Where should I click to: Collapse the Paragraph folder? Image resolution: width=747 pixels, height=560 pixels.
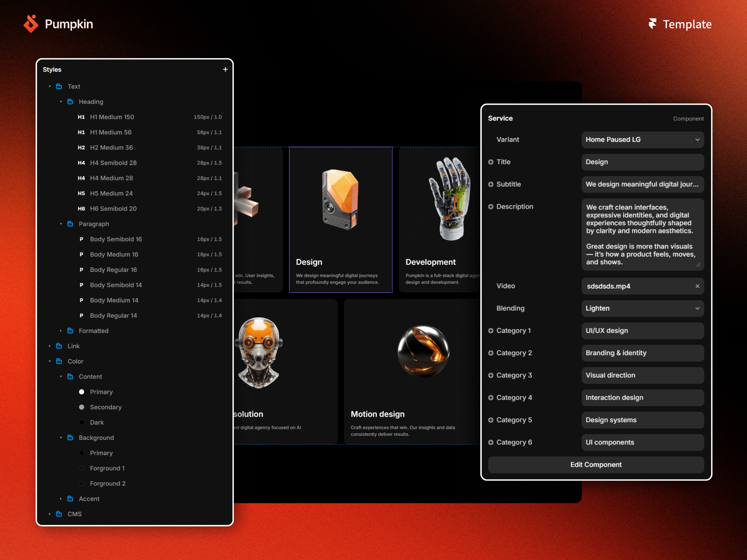pyautogui.click(x=61, y=224)
